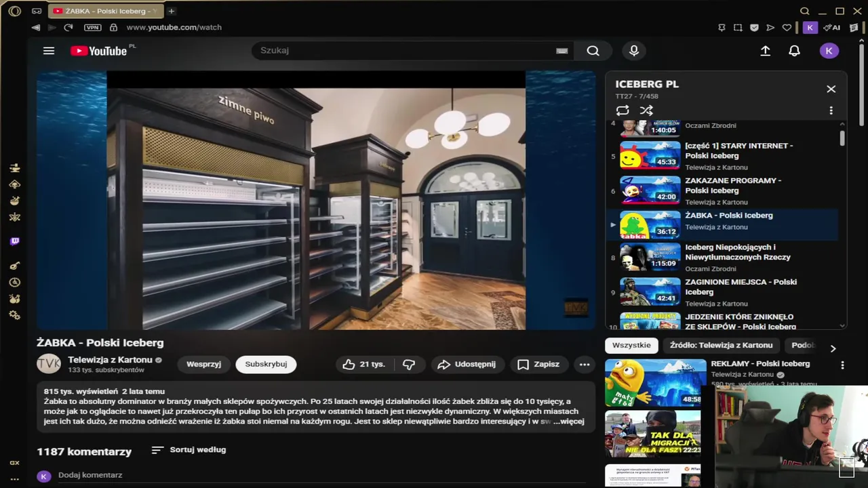Select ŻABKA - Polski Iceberg playlist item

pos(723,225)
